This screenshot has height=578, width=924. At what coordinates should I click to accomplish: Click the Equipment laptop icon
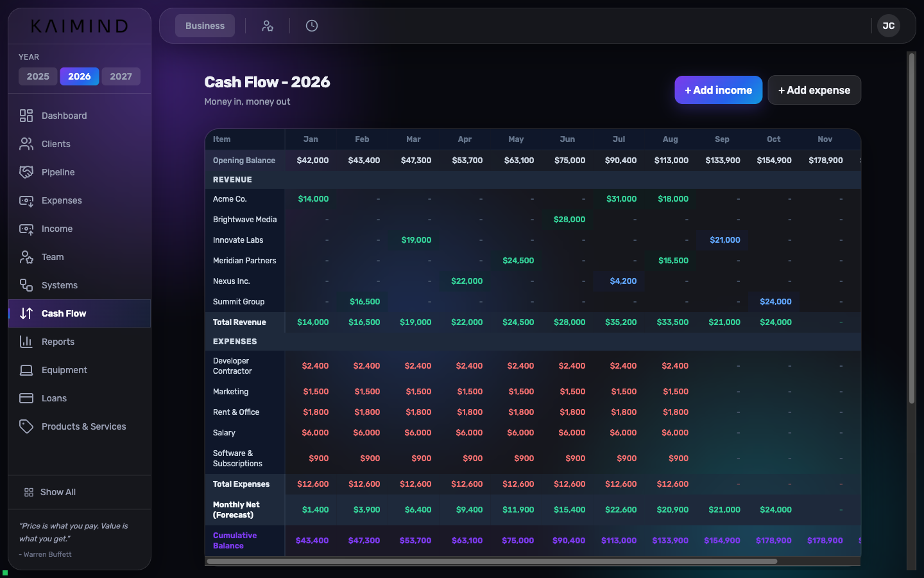tap(26, 370)
